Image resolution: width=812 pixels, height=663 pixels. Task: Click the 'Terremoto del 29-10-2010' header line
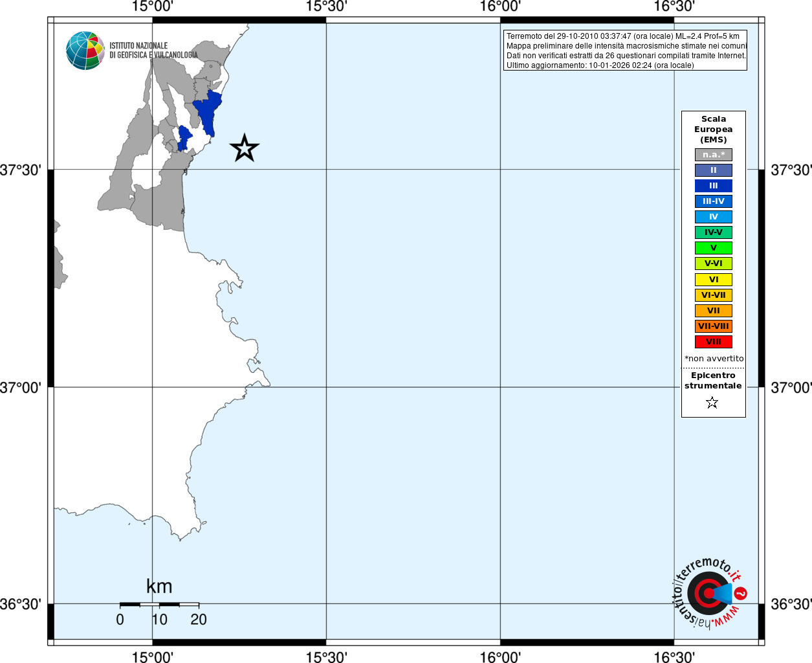coord(623,36)
